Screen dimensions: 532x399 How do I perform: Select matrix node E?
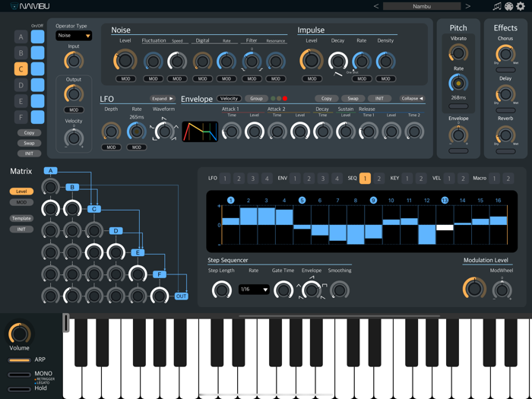[138, 252]
